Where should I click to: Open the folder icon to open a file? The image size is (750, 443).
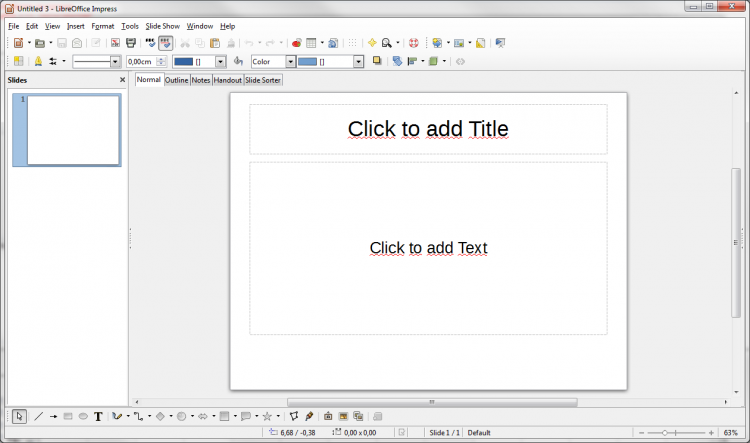point(40,43)
